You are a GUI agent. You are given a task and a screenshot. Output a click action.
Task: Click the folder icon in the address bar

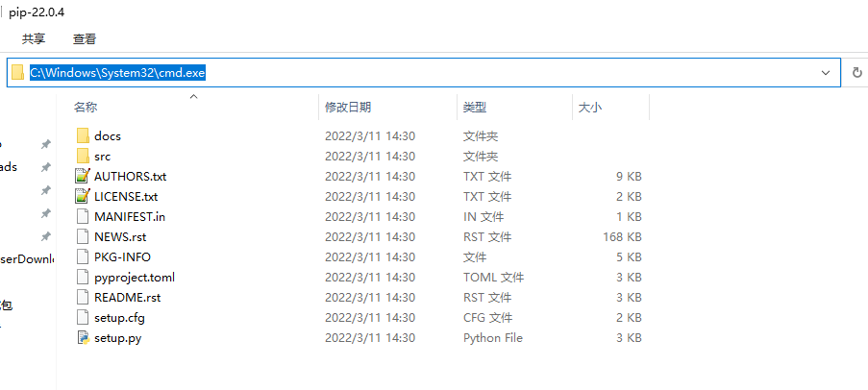coord(17,72)
